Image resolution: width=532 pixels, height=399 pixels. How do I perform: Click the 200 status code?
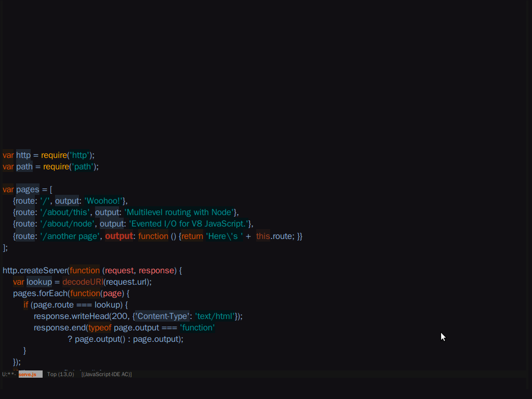[119, 316]
